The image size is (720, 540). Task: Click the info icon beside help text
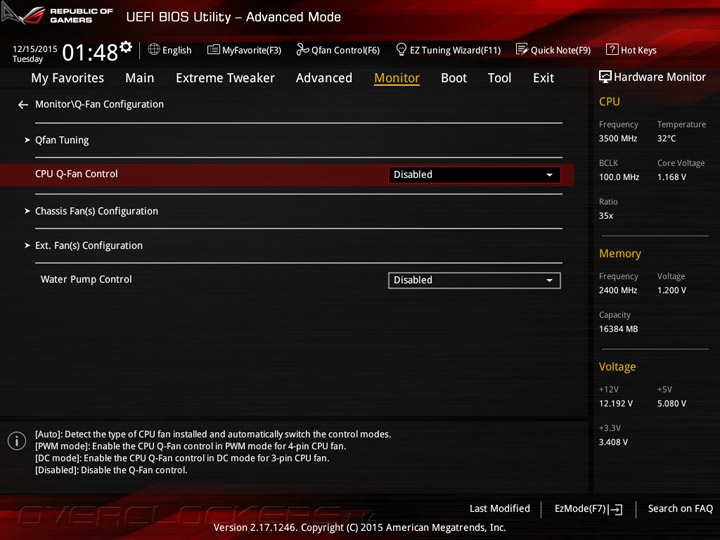[17, 441]
